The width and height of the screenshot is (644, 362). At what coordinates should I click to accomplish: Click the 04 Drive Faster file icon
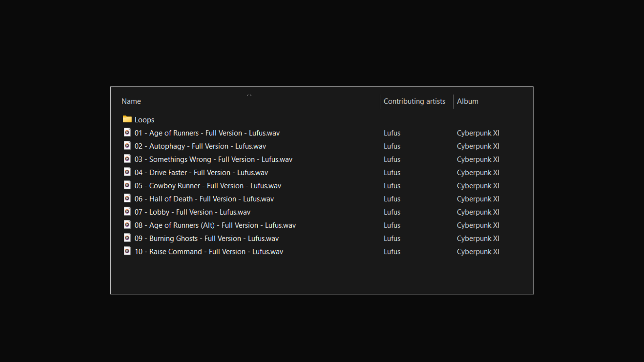click(127, 172)
